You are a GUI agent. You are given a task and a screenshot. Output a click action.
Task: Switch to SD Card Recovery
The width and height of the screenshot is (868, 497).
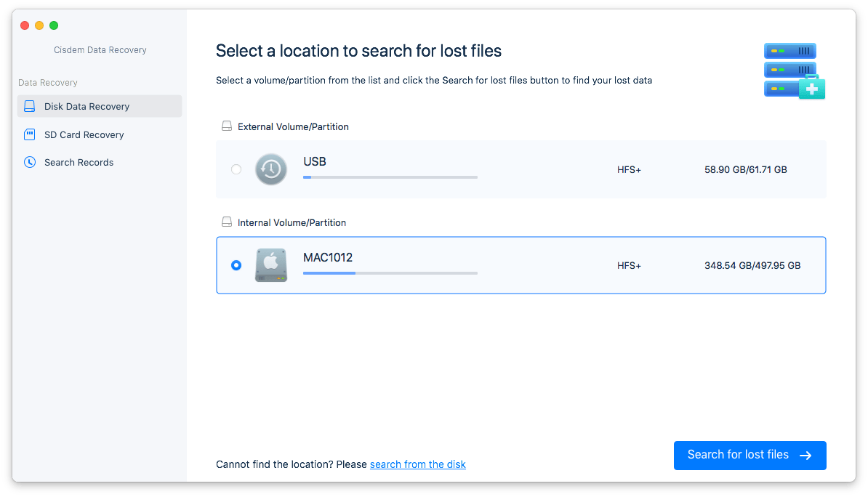tap(84, 134)
